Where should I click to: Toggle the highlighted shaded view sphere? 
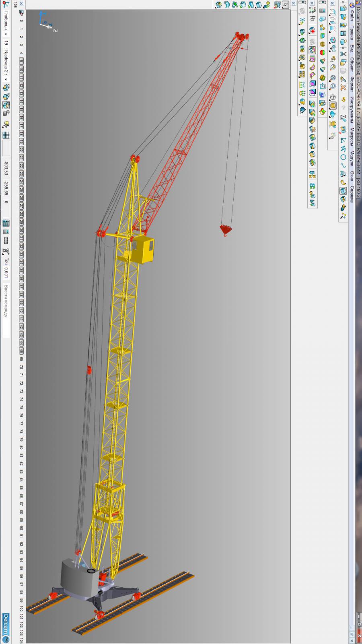click(x=333, y=105)
